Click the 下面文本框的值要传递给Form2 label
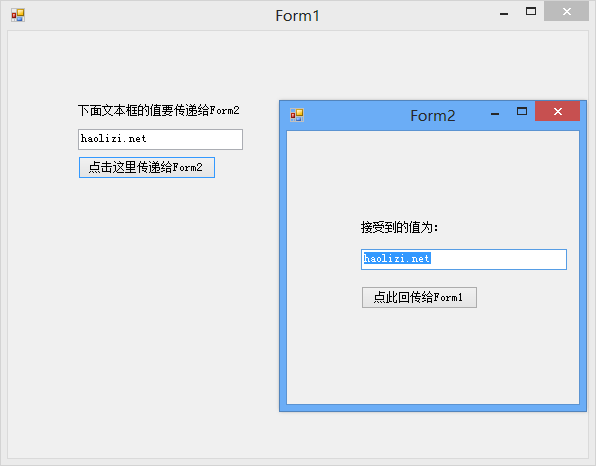This screenshot has width=596, height=466. coord(159,111)
